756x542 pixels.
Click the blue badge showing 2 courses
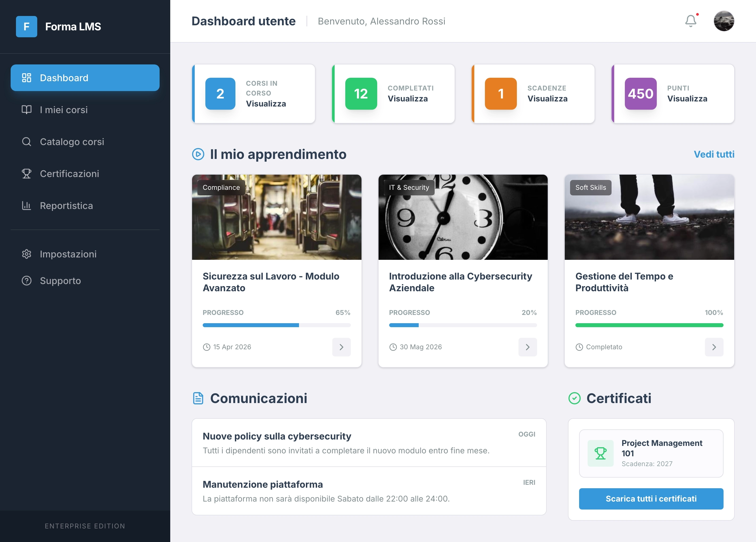(220, 94)
